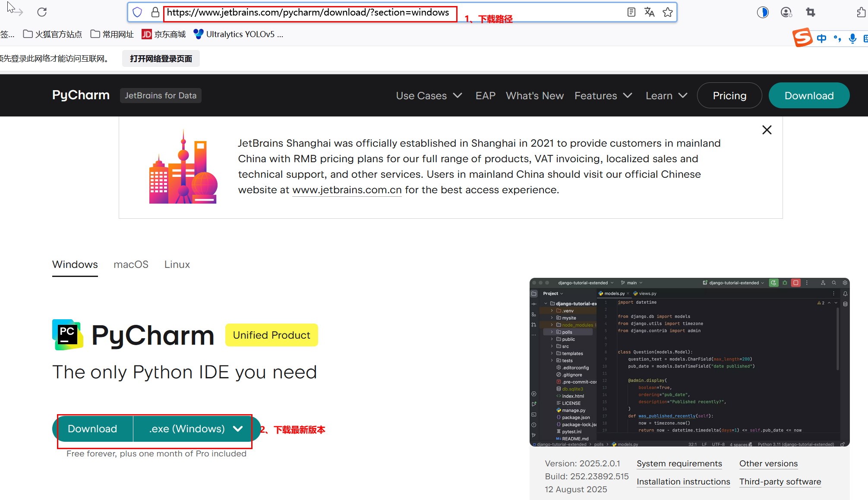The image size is (868, 500).
Task: Click the Sogou input microphone icon
Action: pyautogui.click(x=852, y=38)
